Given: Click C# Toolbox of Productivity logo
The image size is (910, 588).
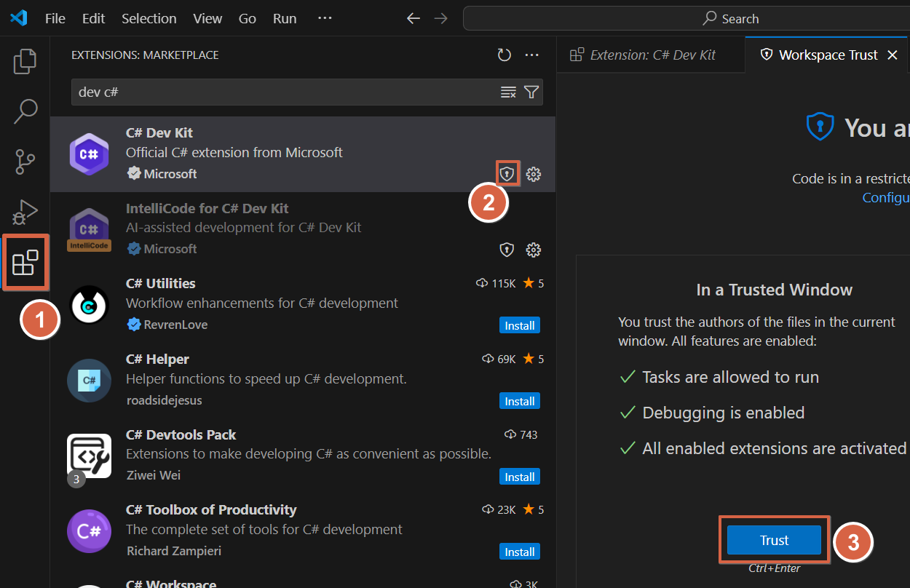Looking at the screenshot, I should tap(89, 531).
